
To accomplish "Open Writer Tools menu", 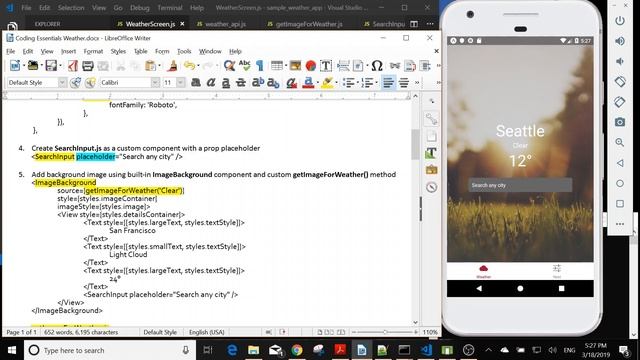I will click(x=184, y=51).
